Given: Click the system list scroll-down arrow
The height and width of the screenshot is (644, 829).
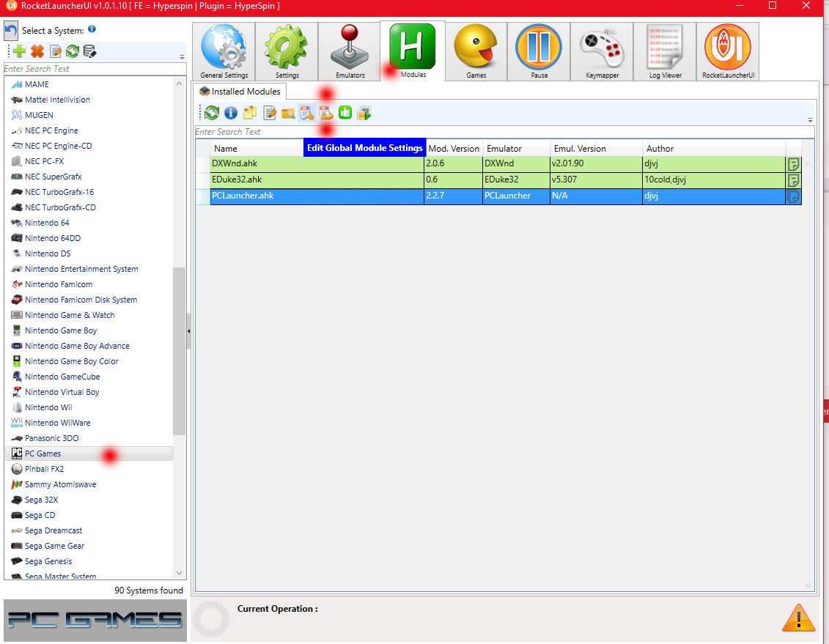Looking at the screenshot, I should click(180, 573).
